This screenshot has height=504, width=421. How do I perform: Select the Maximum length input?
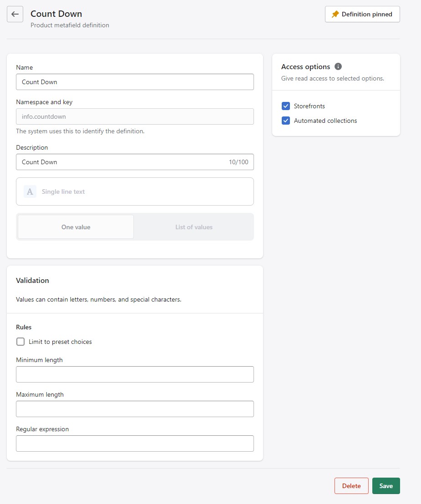(x=135, y=409)
